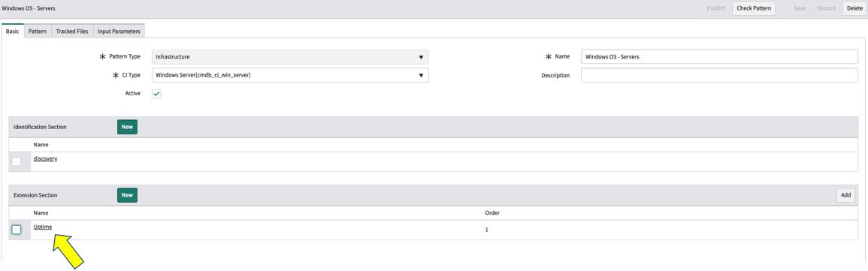Click the Publish button
This screenshot has width=868, height=271.
point(716,8)
